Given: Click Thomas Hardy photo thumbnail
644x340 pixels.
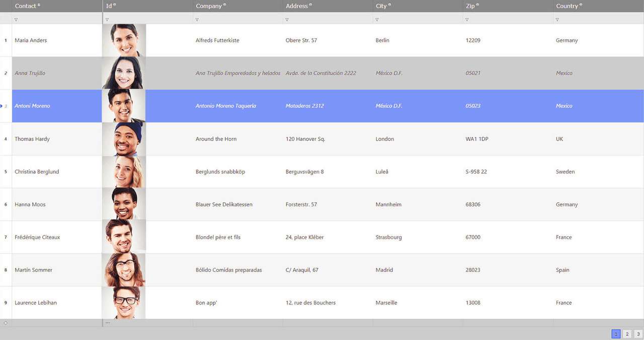Looking at the screenshot, I should 124,139.
